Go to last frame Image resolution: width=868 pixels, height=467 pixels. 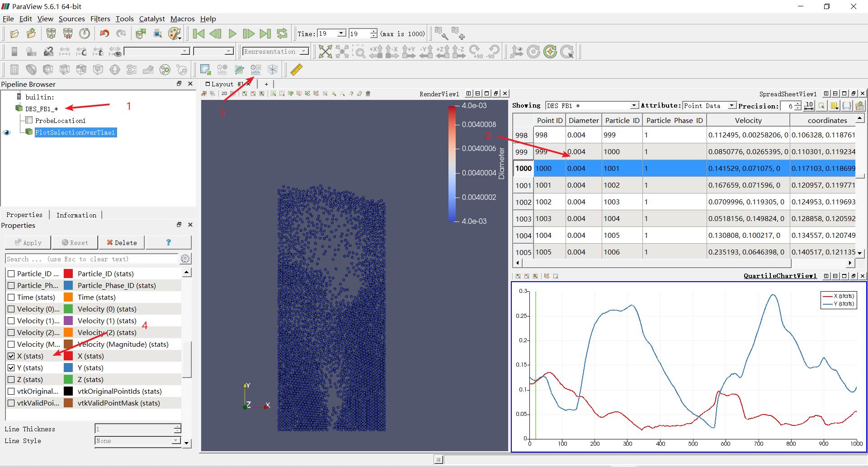click(265, 33)
